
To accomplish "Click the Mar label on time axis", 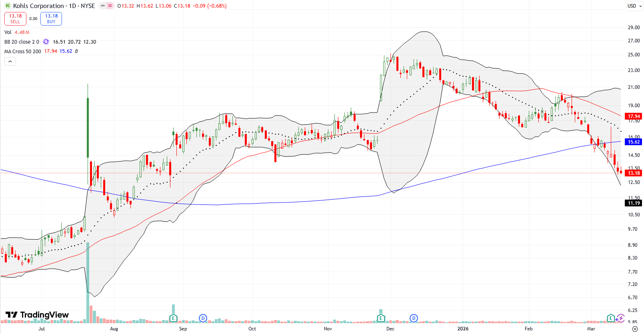I will click(591, 329).
